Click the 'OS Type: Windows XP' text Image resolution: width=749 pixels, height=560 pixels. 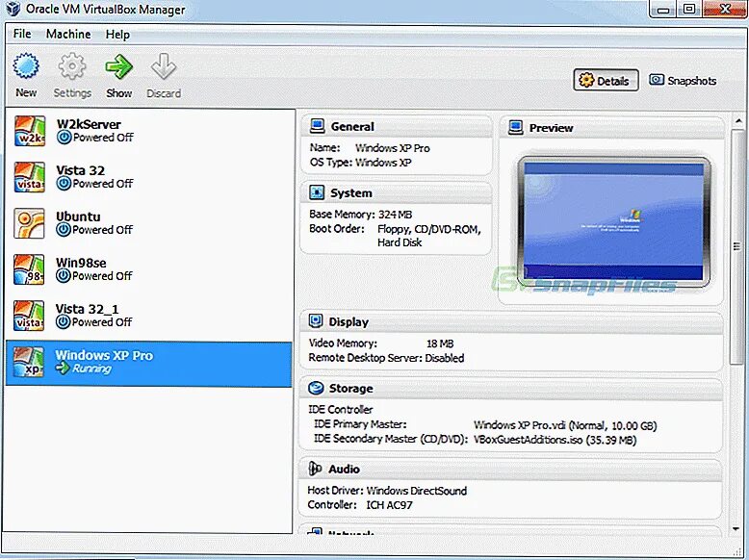coord(361,163)
